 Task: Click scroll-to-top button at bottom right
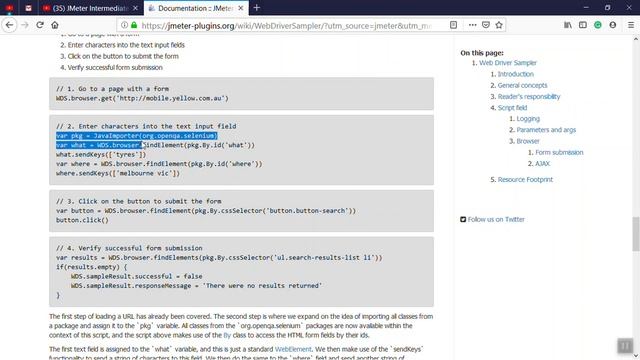pos(624,345)
